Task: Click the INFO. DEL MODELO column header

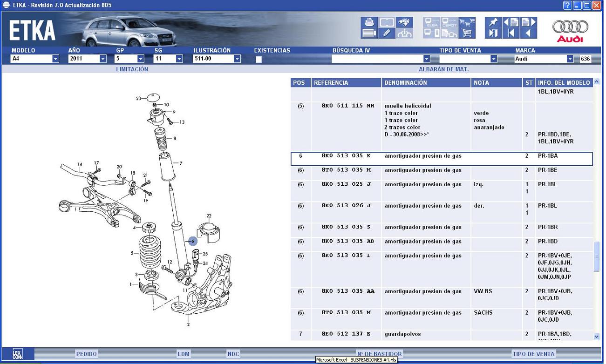Action: (564, 82)
